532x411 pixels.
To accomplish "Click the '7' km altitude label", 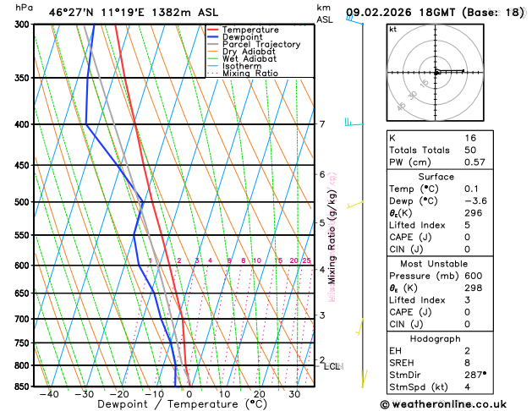I will 322,124.
